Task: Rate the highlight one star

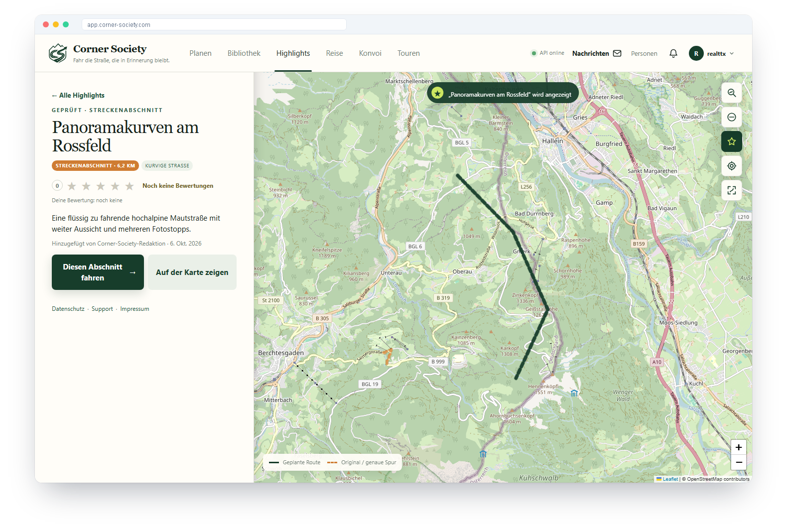Action: pos(72,186)
